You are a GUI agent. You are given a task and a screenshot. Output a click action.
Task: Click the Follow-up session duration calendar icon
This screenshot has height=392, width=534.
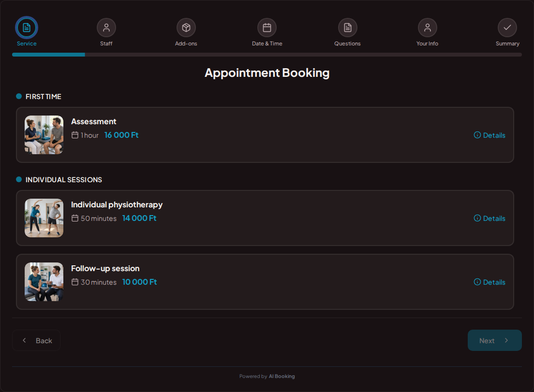click(75, 282)
